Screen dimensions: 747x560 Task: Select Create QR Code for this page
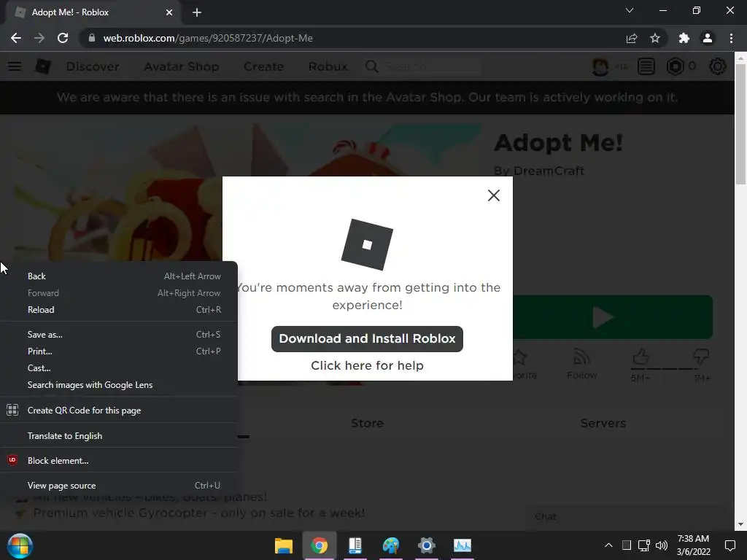click(x=119, y=410)
